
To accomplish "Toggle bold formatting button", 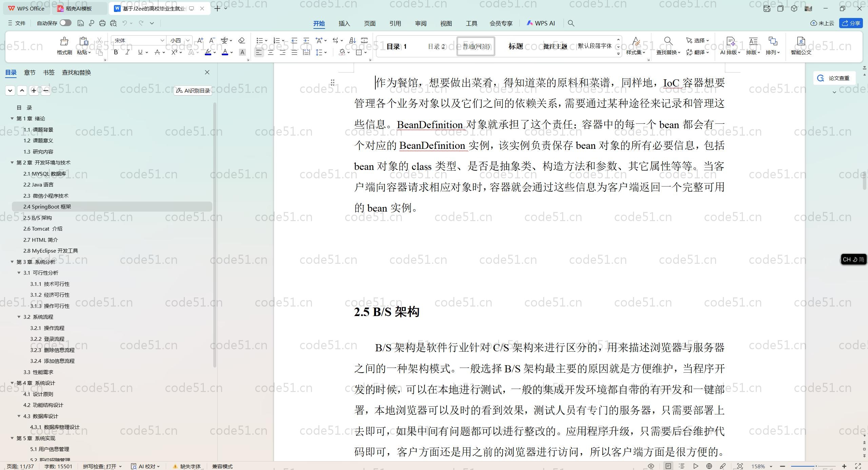I will 116,52.
